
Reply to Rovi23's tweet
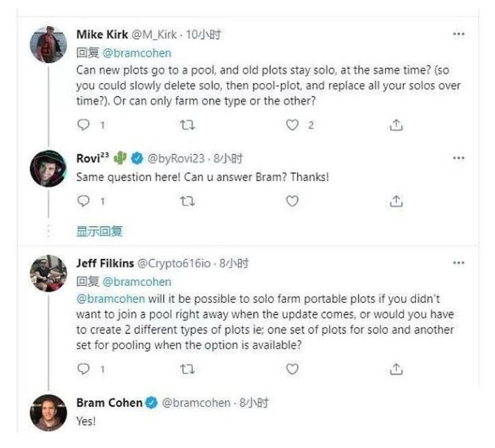pyautogui.click(x=84, y=201)
